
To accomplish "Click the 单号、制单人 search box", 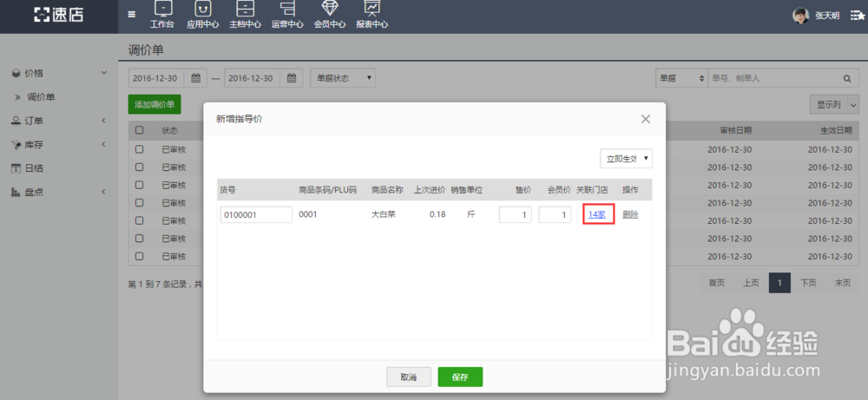I will click(773, 79).
